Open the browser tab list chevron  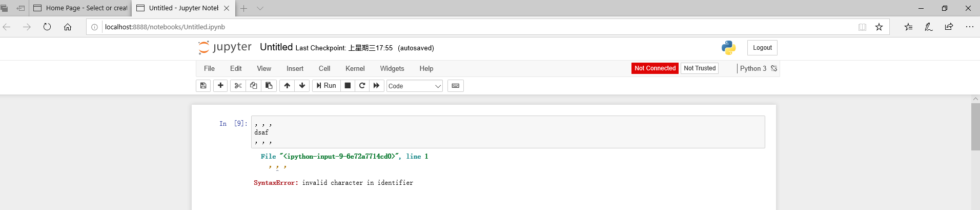(x=260, y=8)
